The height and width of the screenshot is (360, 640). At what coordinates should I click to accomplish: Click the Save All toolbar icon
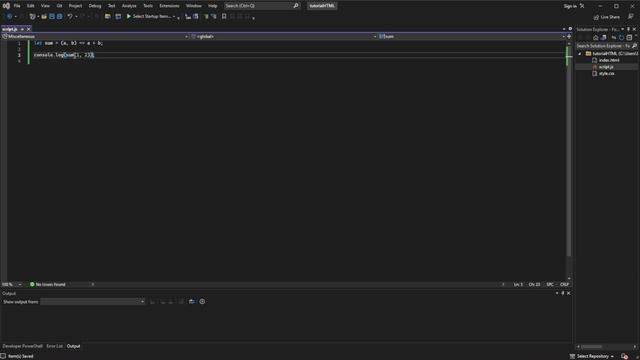(60, 16)
